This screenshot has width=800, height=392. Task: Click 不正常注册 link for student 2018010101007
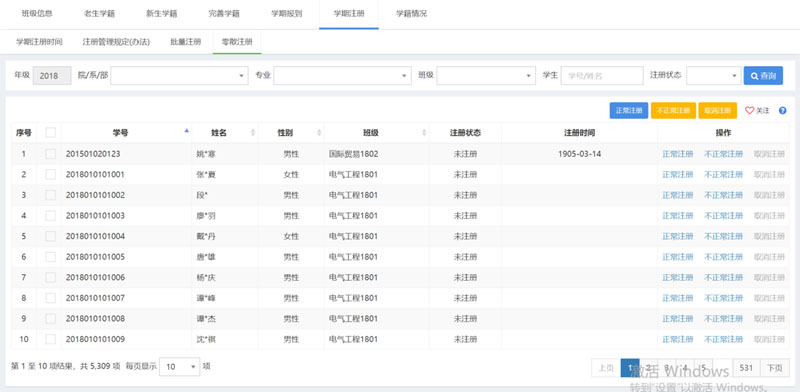tap(723, 298)
